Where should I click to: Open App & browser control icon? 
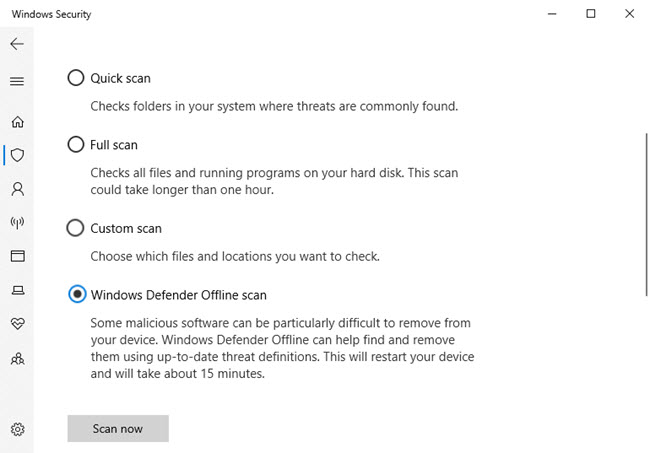pyautogui.click(x=17, y=256)
